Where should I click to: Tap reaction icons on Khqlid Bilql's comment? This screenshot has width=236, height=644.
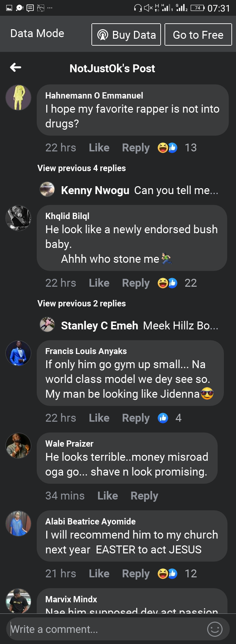[167, 283]
